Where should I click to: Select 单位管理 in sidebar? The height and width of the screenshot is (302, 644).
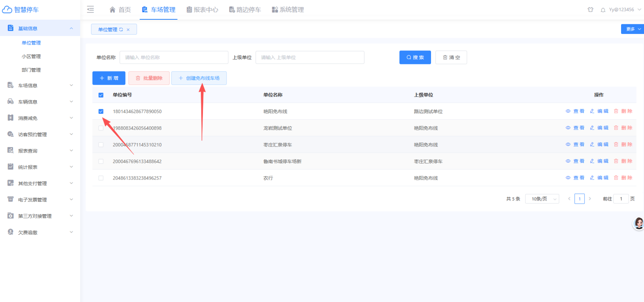(31, 43)
